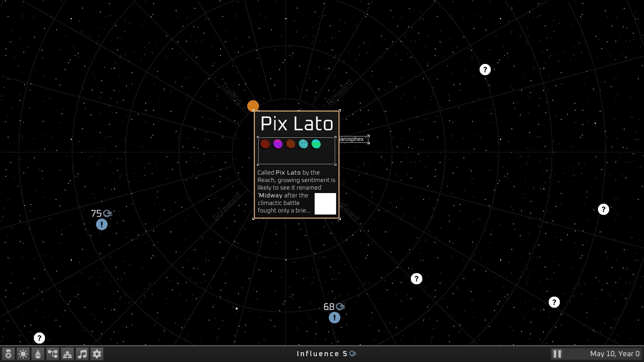This screenshot has height=362, width=644.
Task: Click the music note icon
Action: point(82,354)
